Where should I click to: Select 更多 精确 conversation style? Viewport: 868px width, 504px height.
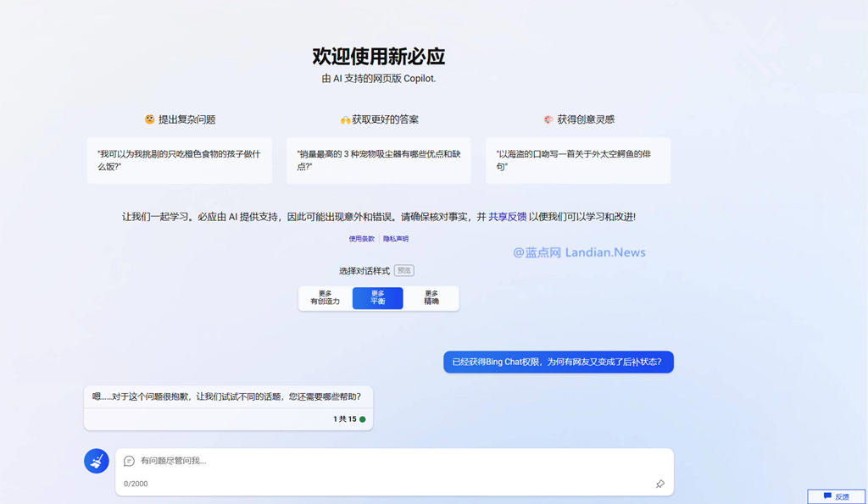pyautogui.click(x=431, y=297)
